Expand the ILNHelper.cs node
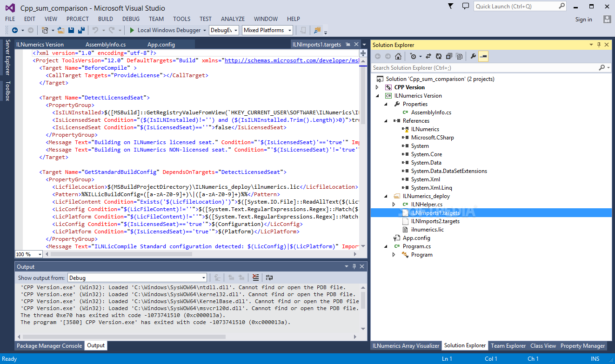615x364 pixels. coord(394,205)
